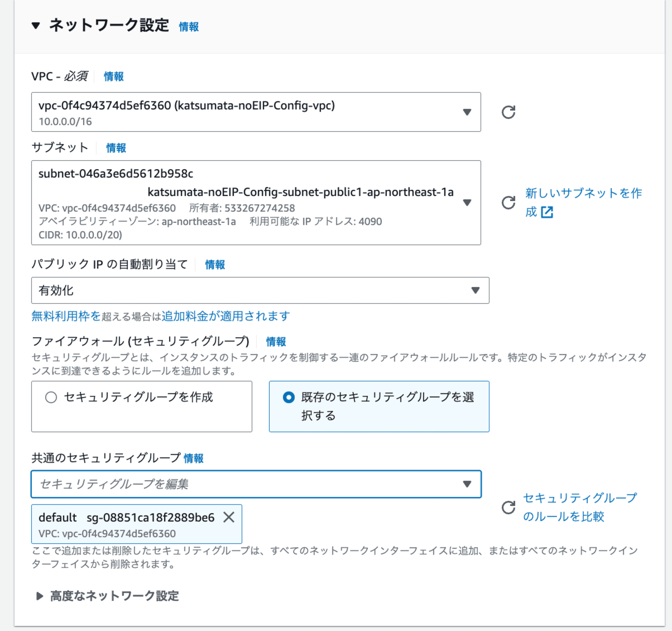Click 利用可能な IP アドレス: 4090 text
Image resolution: width=672 pixels, height=631 pixels.
pos(316,221)
